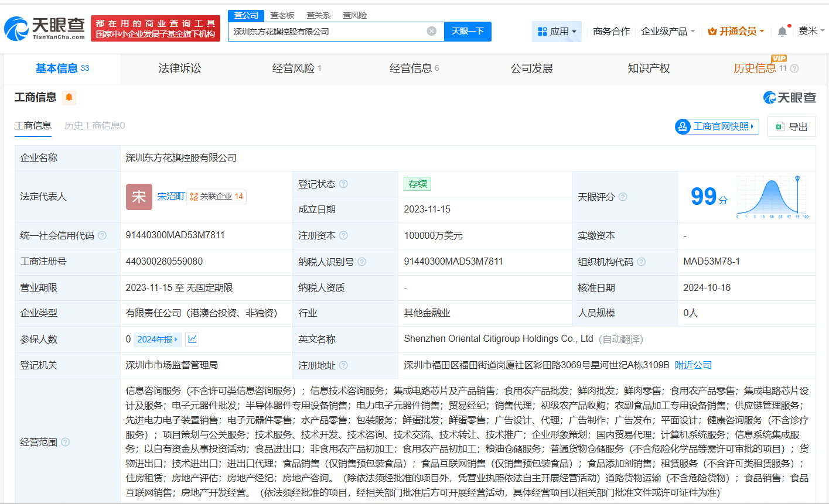Open the 应用 dropdown menu

coord(557,30)
